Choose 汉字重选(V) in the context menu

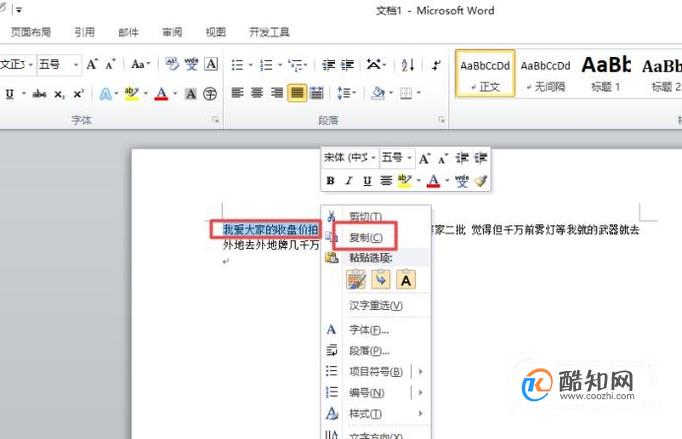376,305
